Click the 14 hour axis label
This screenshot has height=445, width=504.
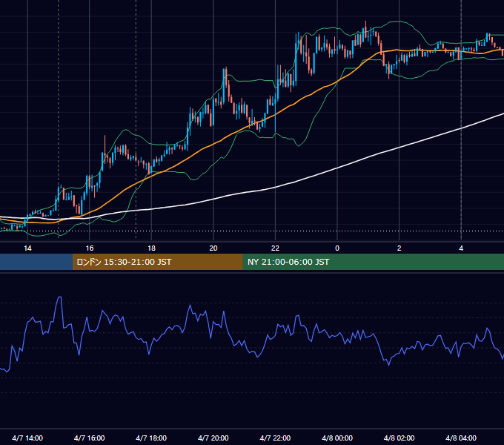(27, 248)
